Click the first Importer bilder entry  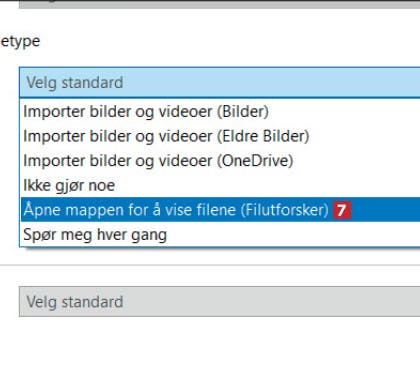pos(220,111)
